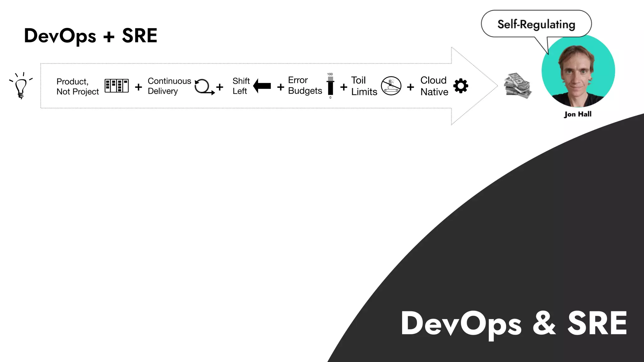The height and width of the screenshot is (362, 644).
Task: Click the kanban board icon
Action: pyautogui.click(x=117, y=86)
